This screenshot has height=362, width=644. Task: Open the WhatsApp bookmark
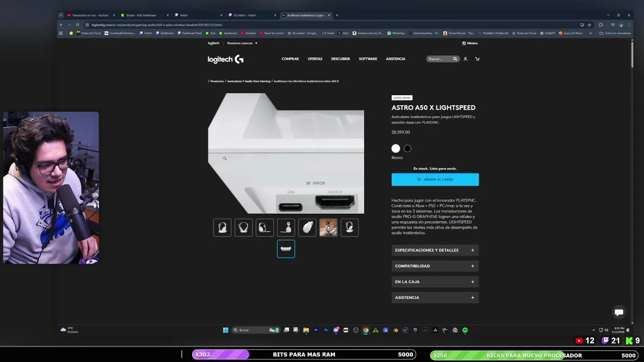pyautogui.click(x=396, y=33)
